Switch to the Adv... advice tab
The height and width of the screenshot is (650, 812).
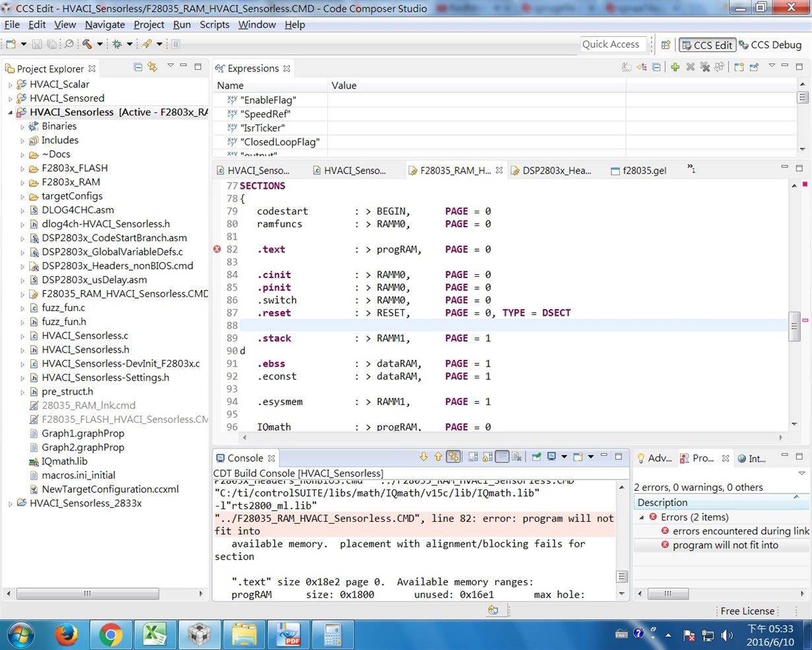654,458
